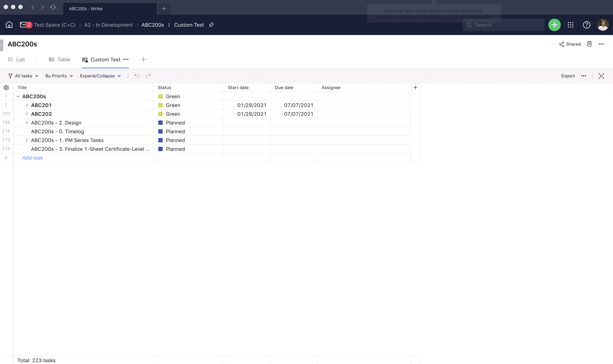Open the Home icon

9,25
